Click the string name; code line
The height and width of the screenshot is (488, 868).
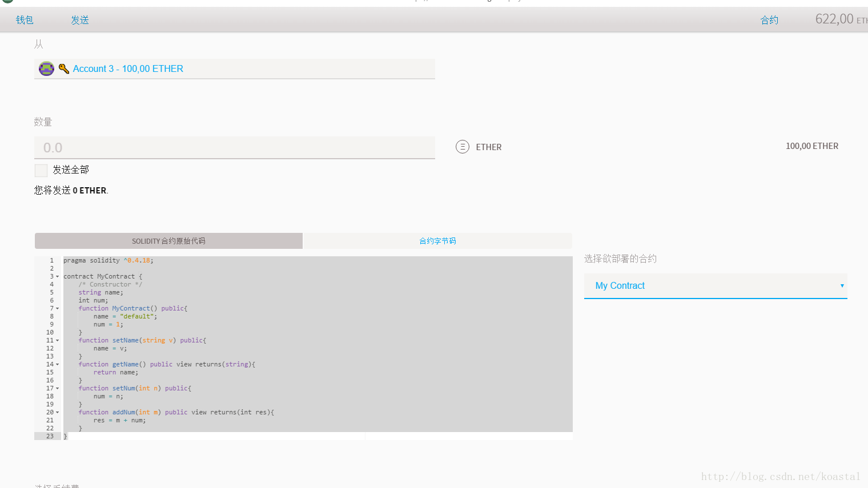tap(101, 292)
